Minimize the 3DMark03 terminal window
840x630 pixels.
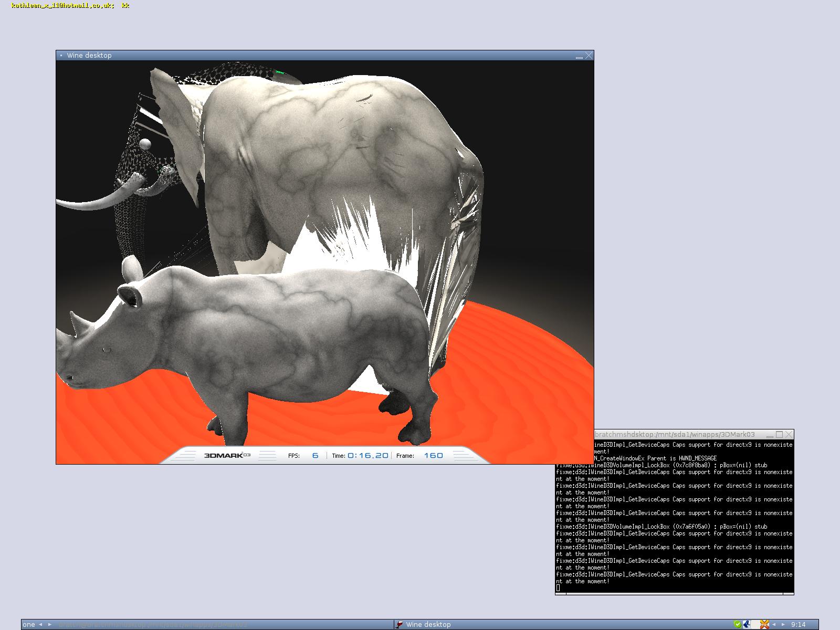770,435
